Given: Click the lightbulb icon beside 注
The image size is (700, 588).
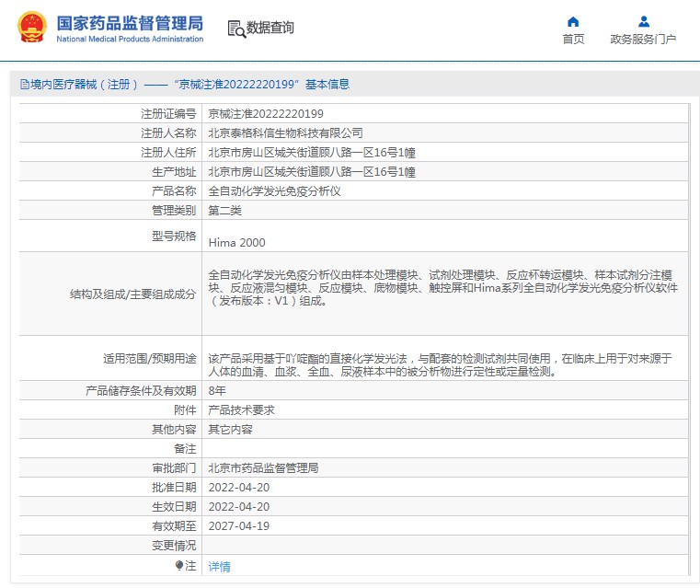Looking at the screenshot, I should point(180,565).
